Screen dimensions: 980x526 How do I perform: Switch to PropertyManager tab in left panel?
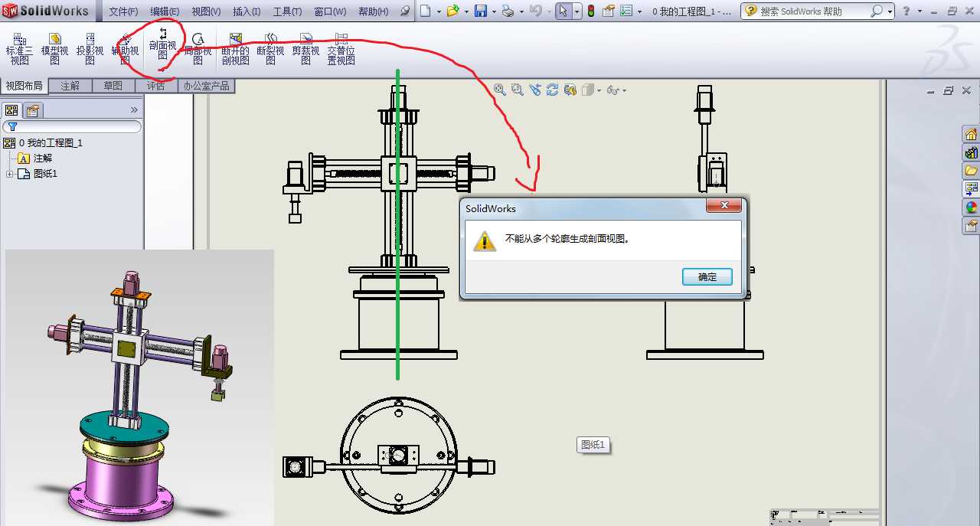[32, 110]
